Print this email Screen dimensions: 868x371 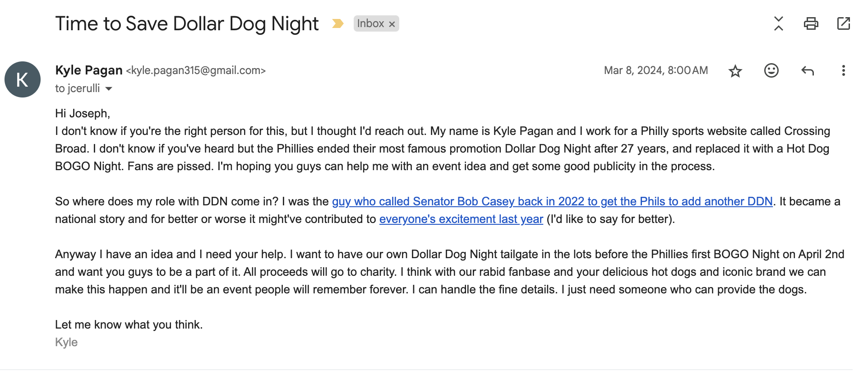coord(811,23)
